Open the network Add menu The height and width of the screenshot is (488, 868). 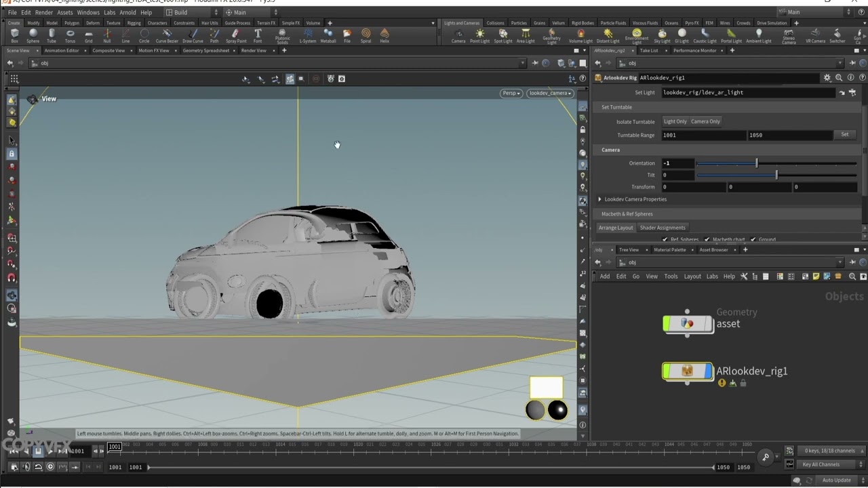tap(604, 277)
